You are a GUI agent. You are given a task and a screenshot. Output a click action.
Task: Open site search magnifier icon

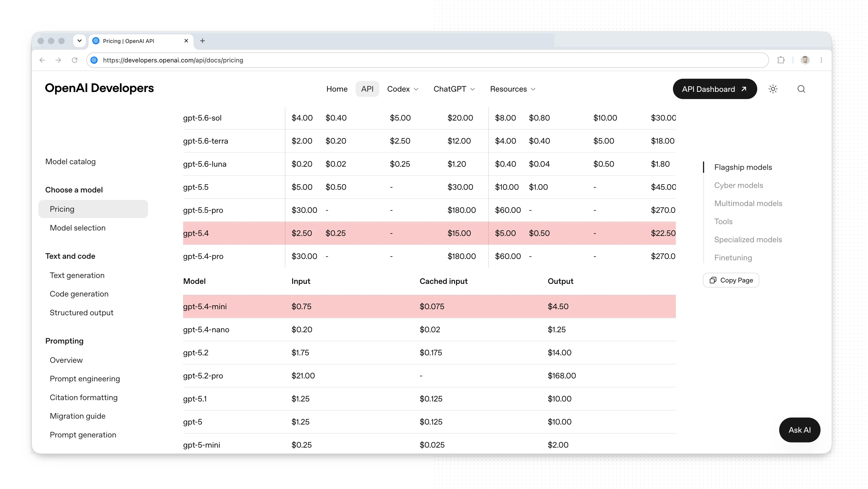tap(801, 89)
